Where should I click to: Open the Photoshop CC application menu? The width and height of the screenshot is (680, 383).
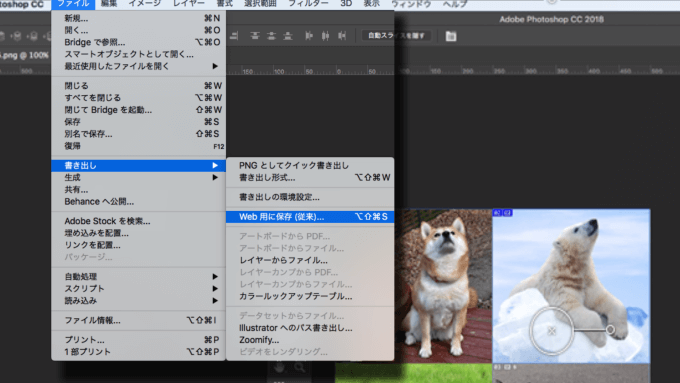22,4
